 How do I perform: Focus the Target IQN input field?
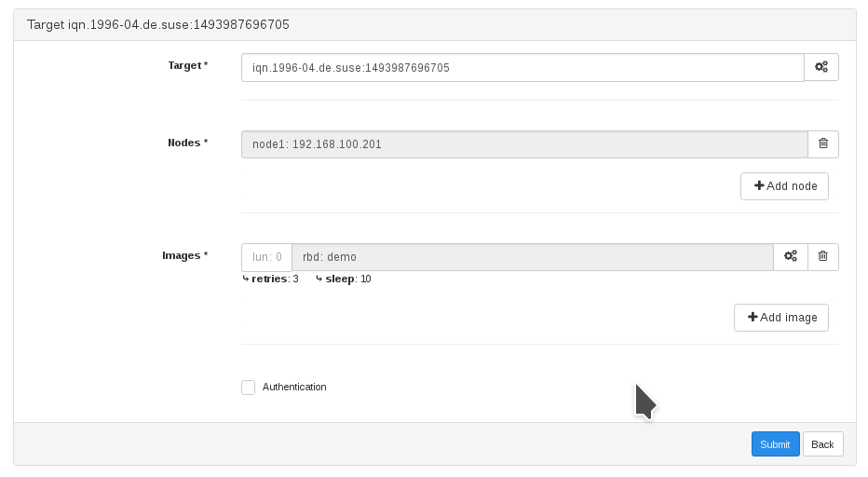point(522,67)
